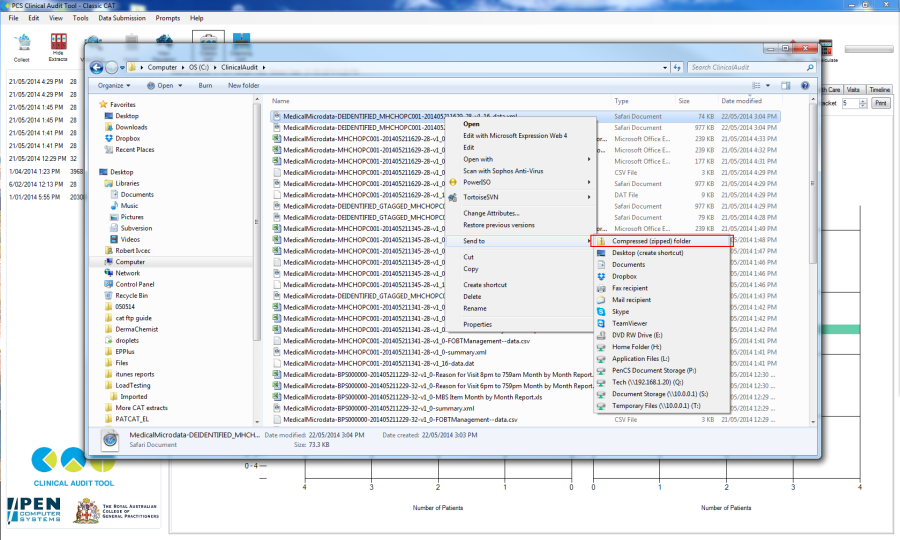Click the PowerISO icon in context menu

coord(453,182)
